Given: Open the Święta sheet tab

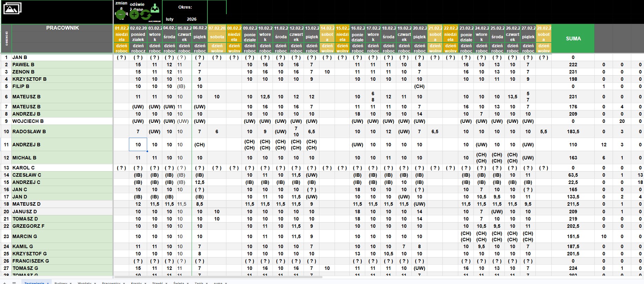Looking at the screenshot, I should pos(178,283).
